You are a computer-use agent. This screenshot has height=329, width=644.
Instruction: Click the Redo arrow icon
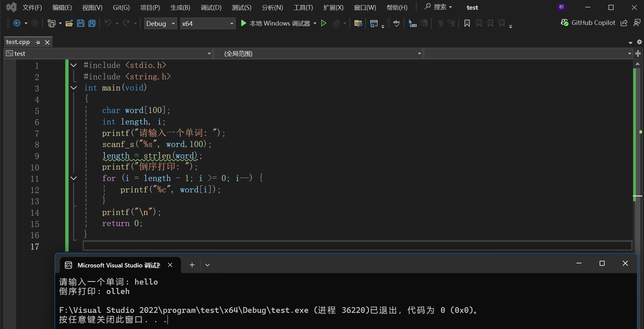[x=126, y=23]
